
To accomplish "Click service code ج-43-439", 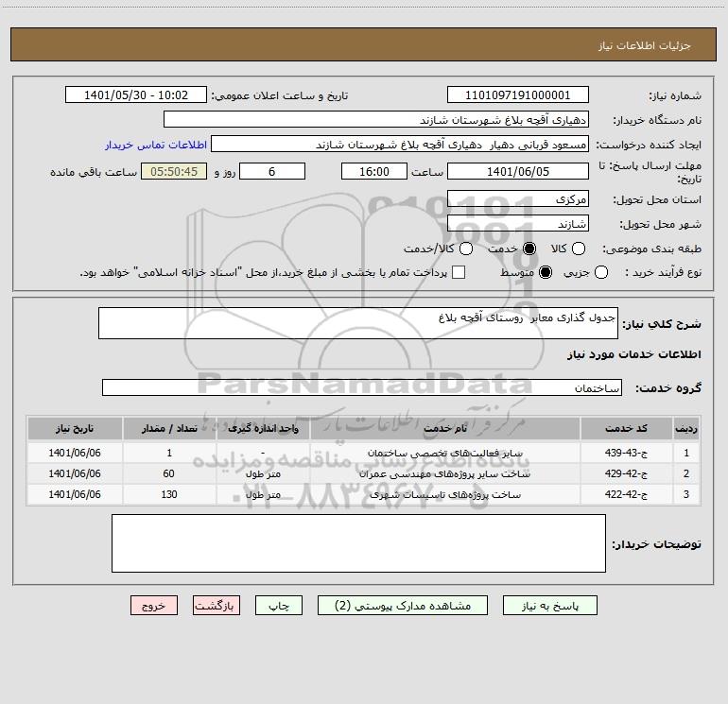I will click(x=626, y=453).
